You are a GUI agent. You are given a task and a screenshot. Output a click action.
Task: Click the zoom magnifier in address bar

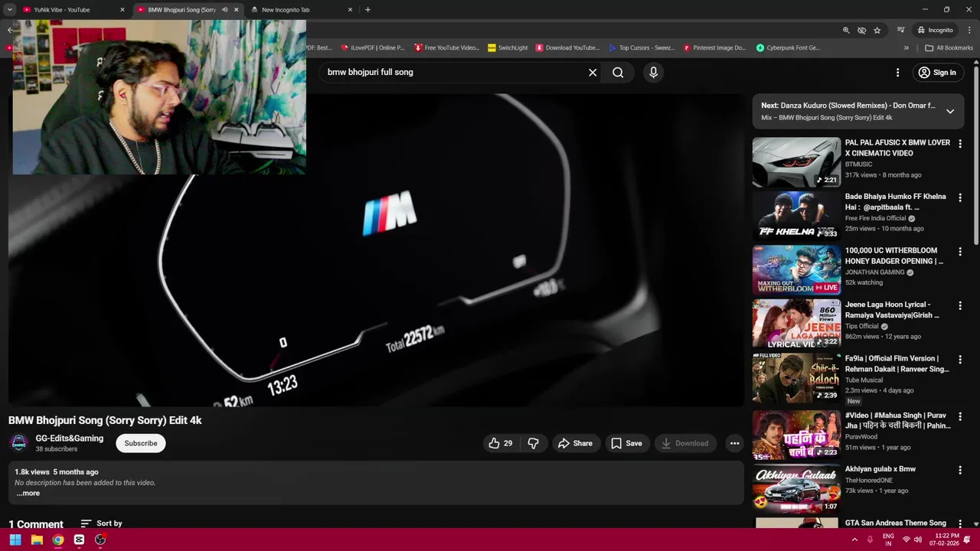(846, 31)
